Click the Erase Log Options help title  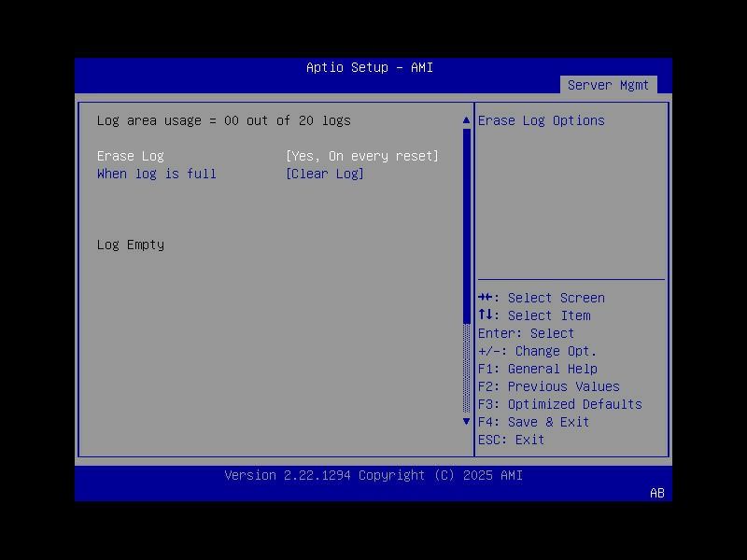[542, 119]
